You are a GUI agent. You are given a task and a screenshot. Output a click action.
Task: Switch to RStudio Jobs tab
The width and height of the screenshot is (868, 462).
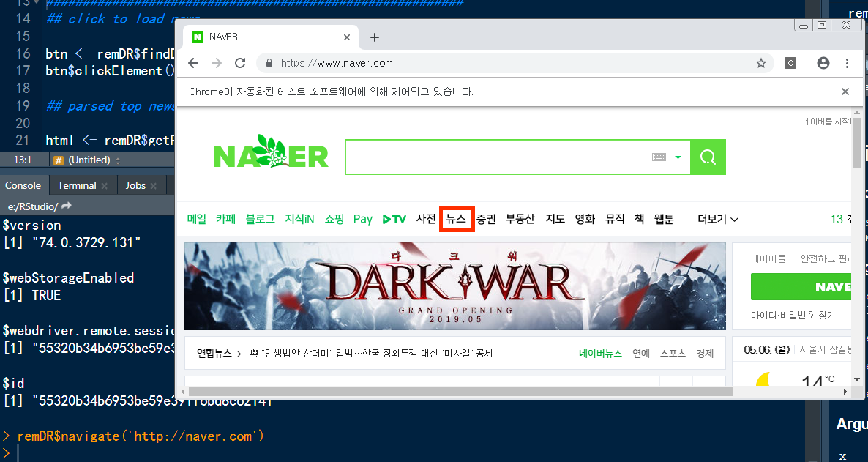(135, 185)
